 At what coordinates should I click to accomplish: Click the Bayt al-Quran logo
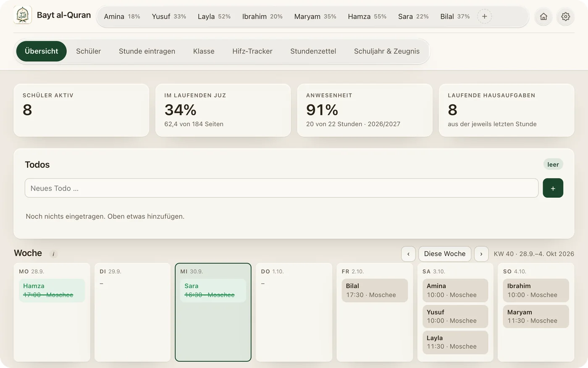pos(23,15)
